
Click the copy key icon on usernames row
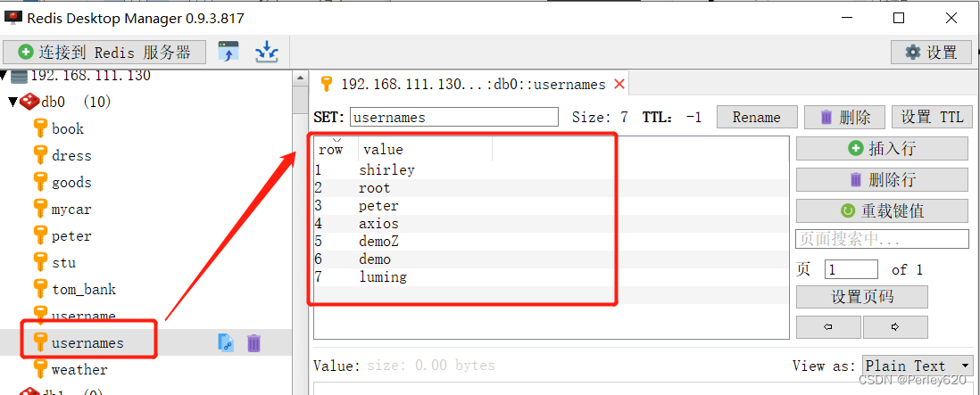click(226, 342)
